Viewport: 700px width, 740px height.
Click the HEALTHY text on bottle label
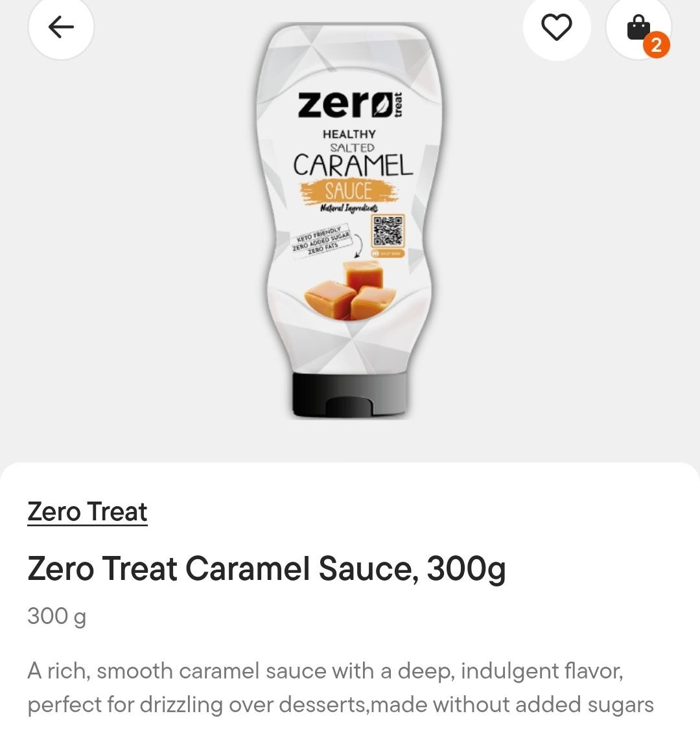pyautogui.click(x=349, y=135)
